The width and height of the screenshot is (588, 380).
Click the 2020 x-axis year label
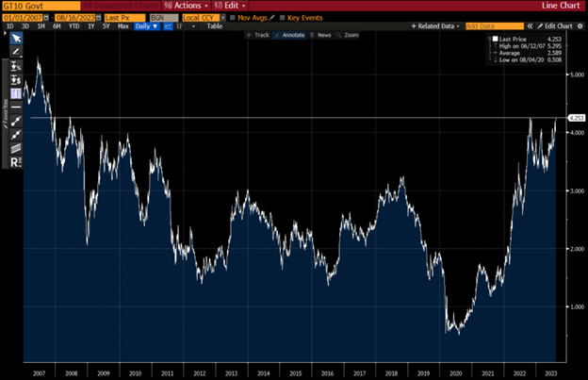coord(456,373)
